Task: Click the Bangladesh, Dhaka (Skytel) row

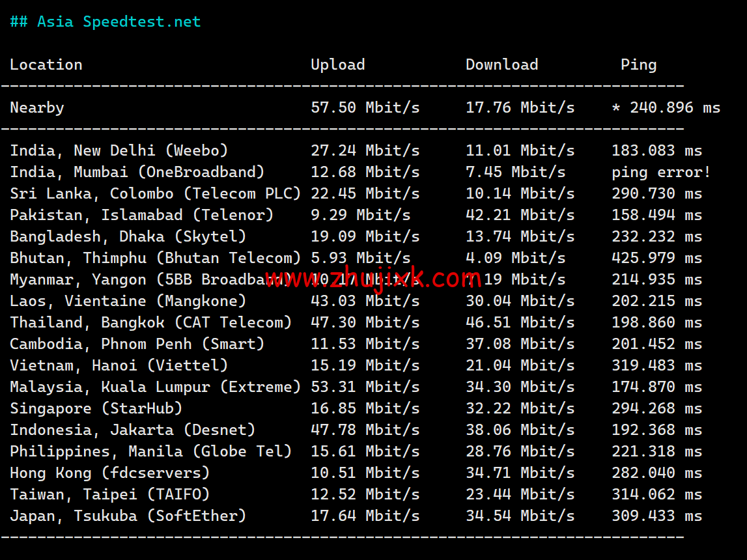Action: coord(128,236)
